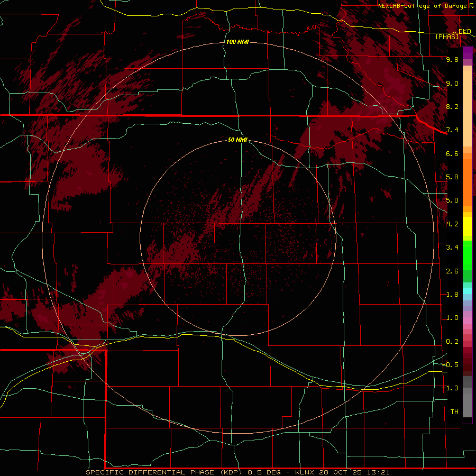Click the 1.8 value on the color scale
476x476 pixels.
point(452,295)
